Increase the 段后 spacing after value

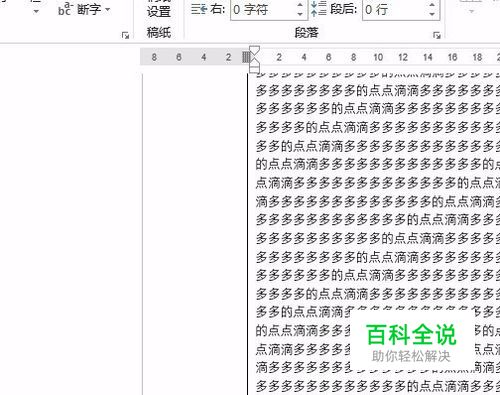pyautogui.click(x=432, y=5)
